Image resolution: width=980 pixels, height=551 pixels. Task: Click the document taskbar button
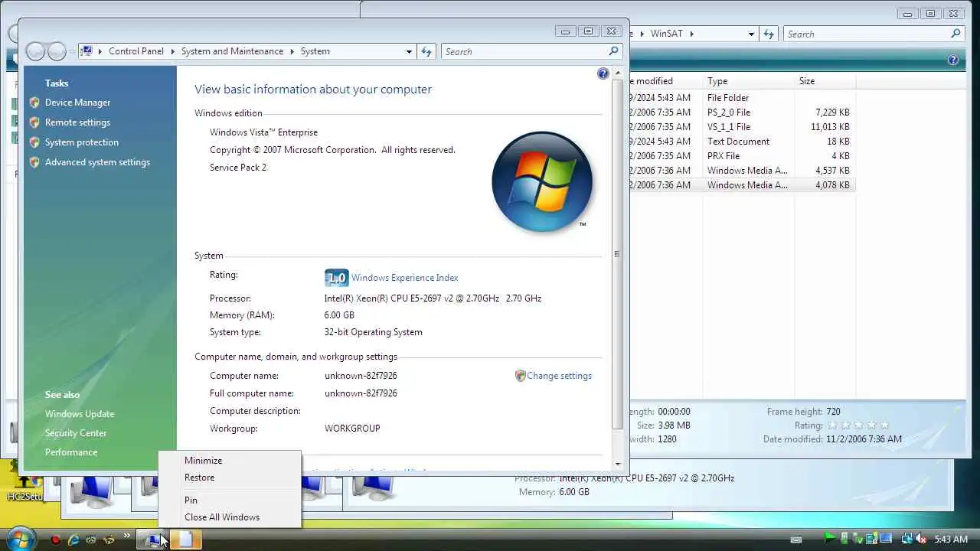pos(185,540)
